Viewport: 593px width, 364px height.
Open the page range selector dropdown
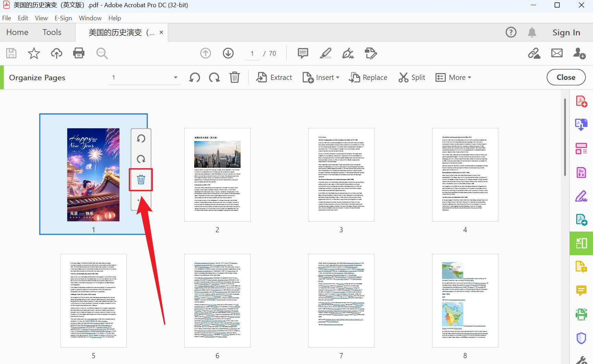[175, 77]
